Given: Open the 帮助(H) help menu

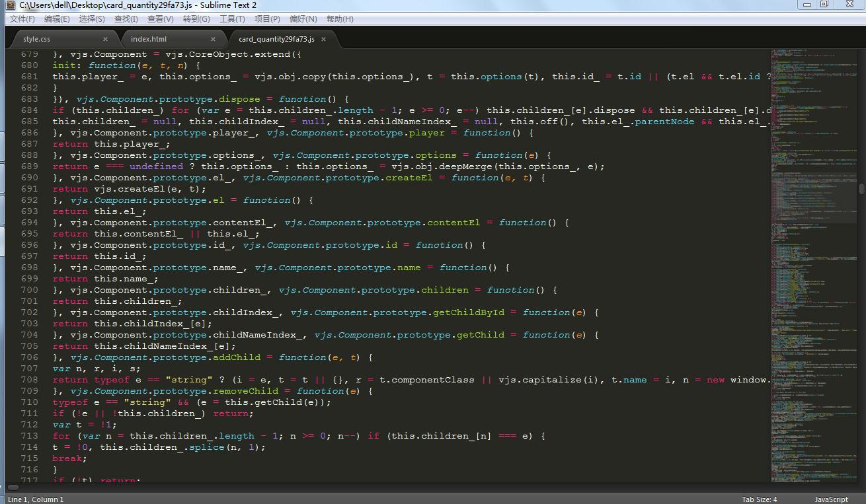Looking at the screenshot, I should coord(340,19).
